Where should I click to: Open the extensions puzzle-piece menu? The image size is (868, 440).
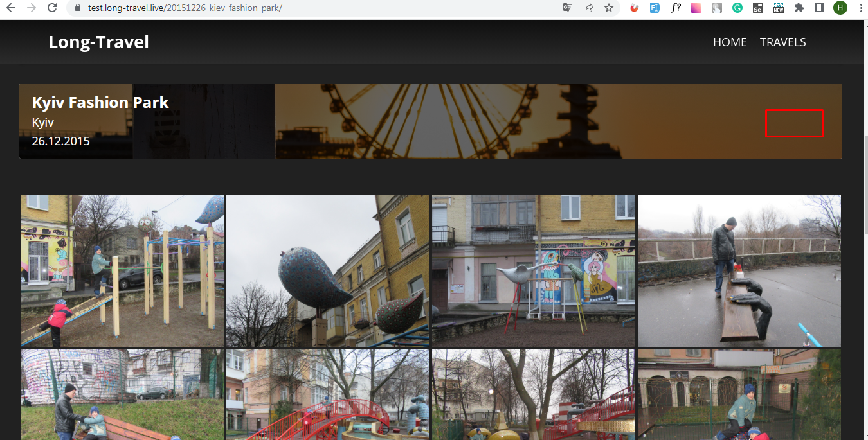[799, 8]
